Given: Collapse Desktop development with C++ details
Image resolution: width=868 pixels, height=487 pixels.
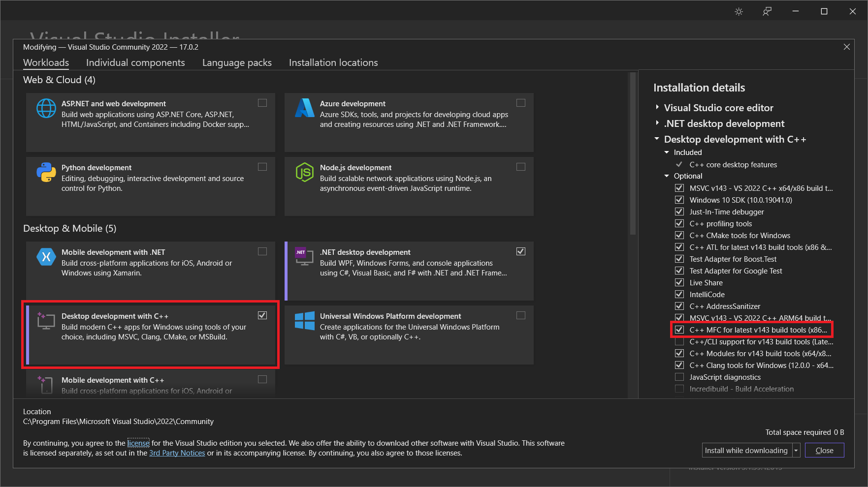Looking at the screenshot, I should pos(657,139).
